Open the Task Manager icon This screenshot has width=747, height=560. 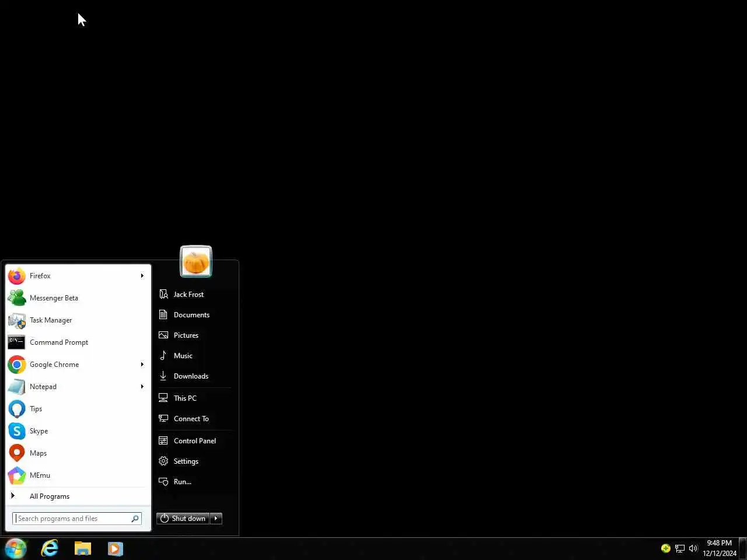pyautogui.click(x=17, y=320)
